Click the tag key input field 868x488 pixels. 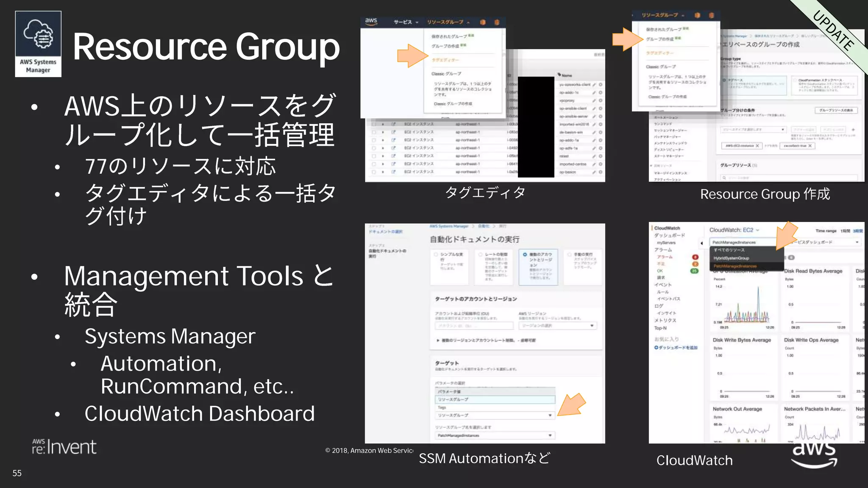(804, 130)
